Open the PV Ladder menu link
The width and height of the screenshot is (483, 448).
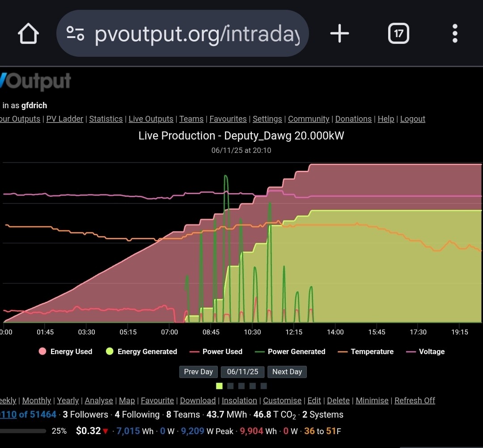point(65,119)
